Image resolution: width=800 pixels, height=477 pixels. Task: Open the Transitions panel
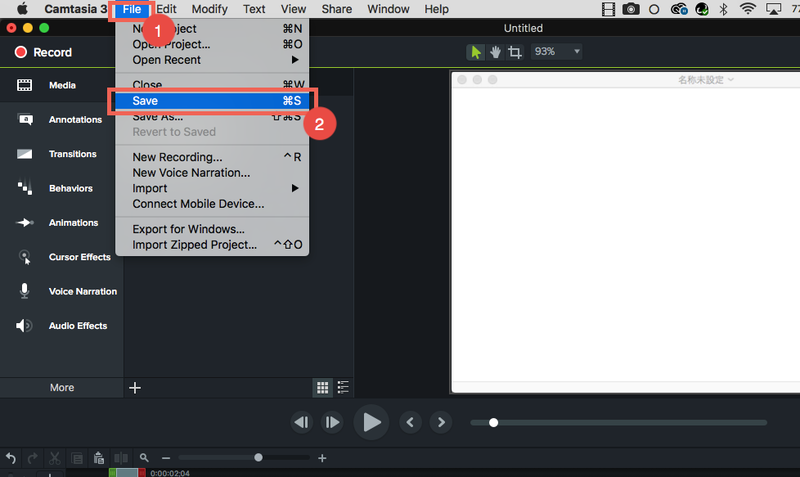click(61, 154)
